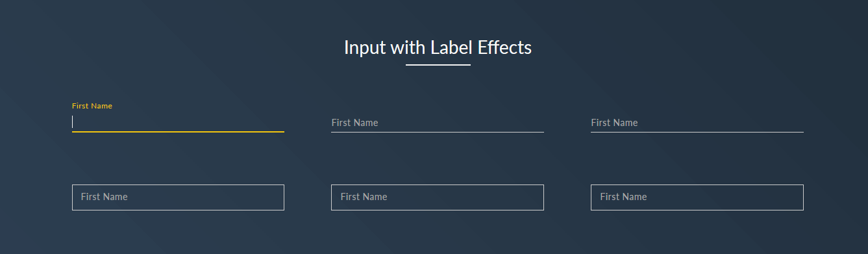Screen dimensions: 868x254
Task: Focus the yellow-underlined active input field
Action: point(178,122)
